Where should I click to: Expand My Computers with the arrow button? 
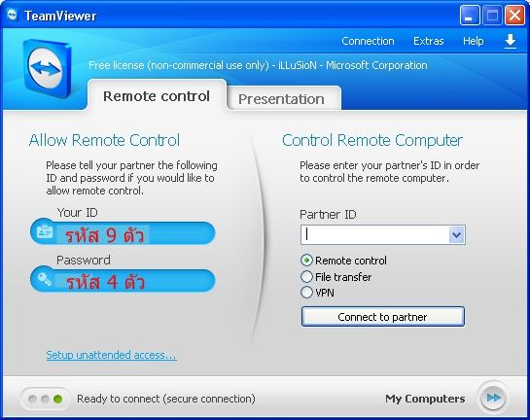point(493,398)
